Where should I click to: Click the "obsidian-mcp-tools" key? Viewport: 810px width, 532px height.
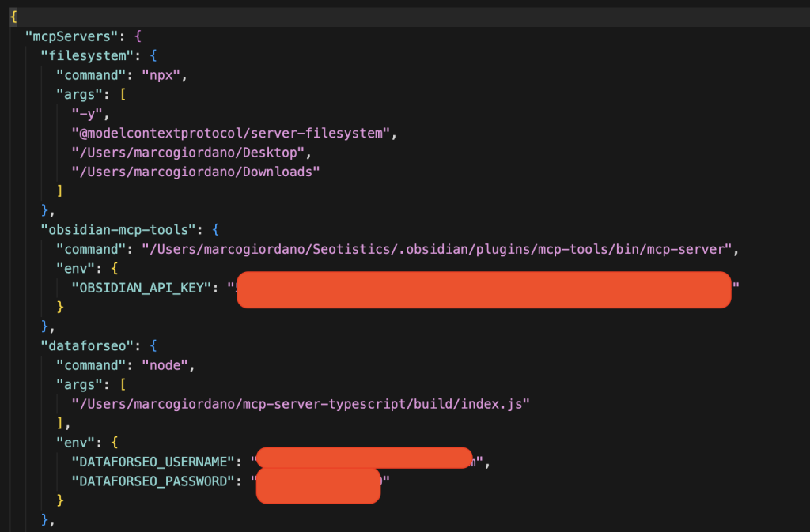pyautogui.click(x=118, y=229)
